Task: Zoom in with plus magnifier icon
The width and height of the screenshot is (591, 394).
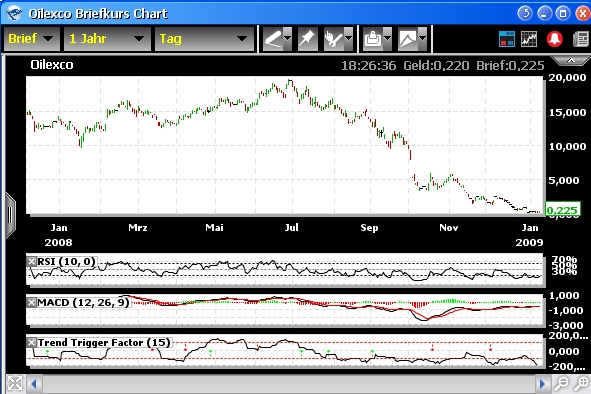Action: click(x=582, y=384)
